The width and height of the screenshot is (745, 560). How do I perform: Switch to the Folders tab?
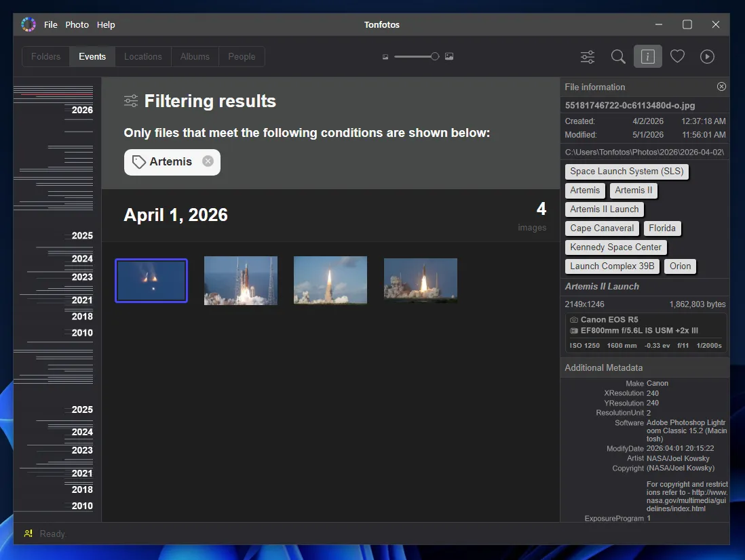[x=45, y=56]
